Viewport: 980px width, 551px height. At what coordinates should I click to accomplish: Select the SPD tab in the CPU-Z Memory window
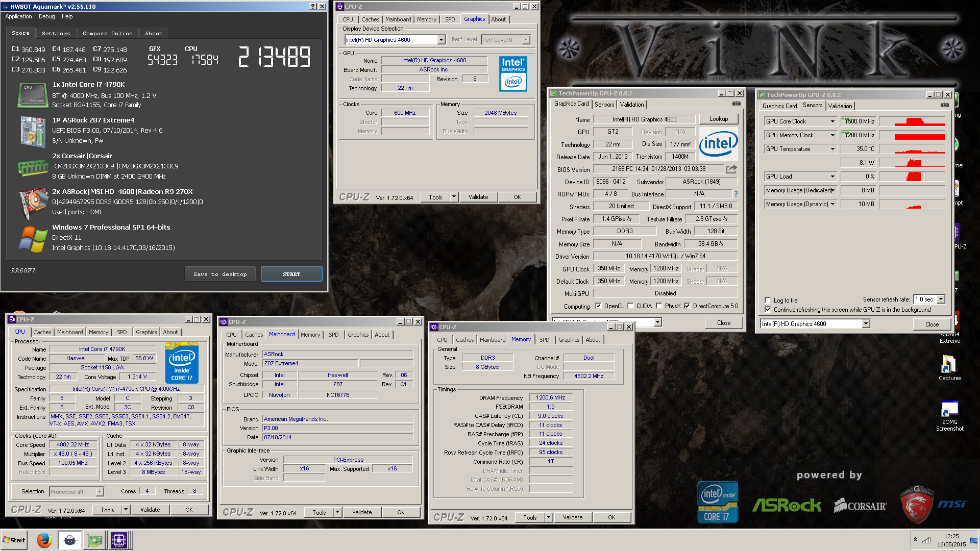click(x=545, y=340)
